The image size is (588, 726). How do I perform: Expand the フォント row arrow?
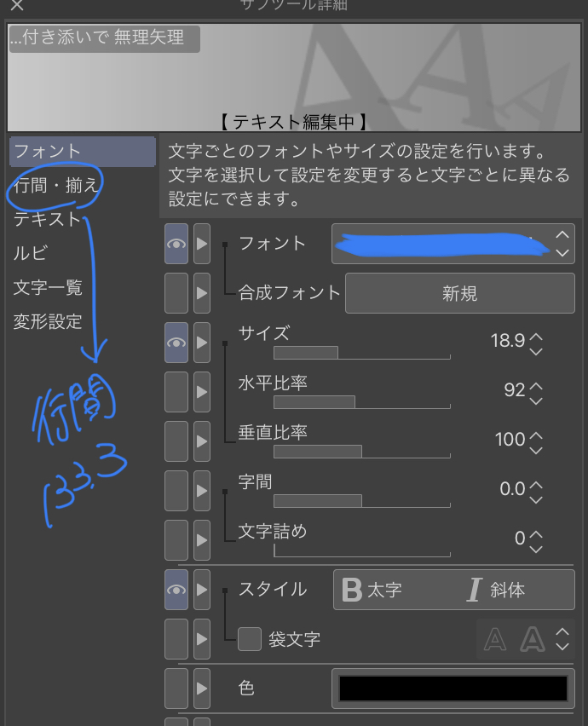[x=202, y=244]
